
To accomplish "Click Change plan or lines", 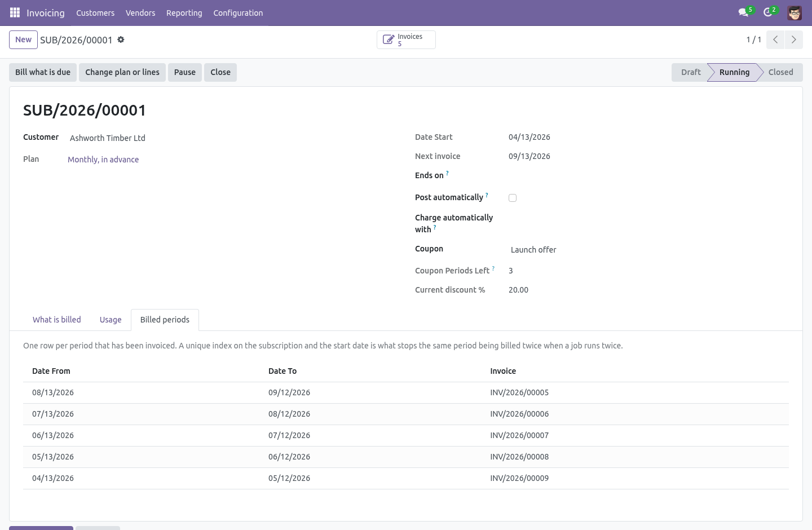I will 122,72.
